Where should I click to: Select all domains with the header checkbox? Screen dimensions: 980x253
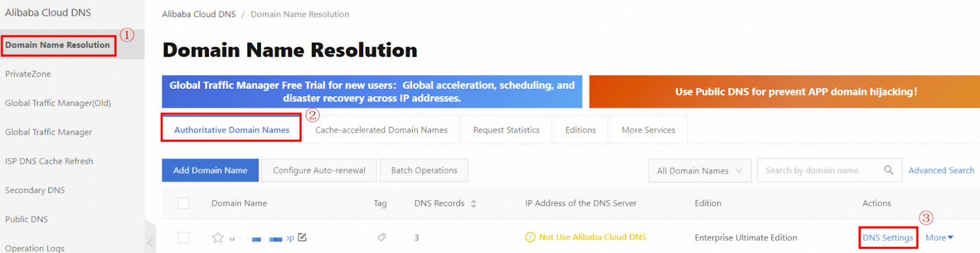(x=184, y=203)
